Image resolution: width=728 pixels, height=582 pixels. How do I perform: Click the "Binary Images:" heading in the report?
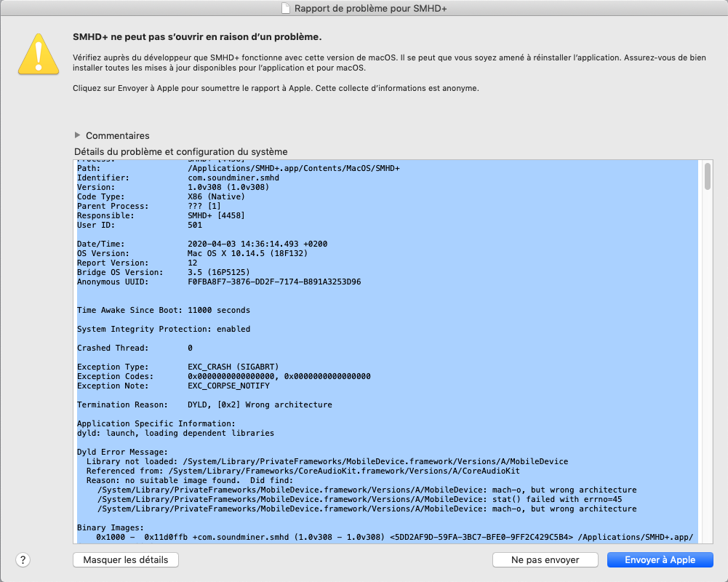111,527
